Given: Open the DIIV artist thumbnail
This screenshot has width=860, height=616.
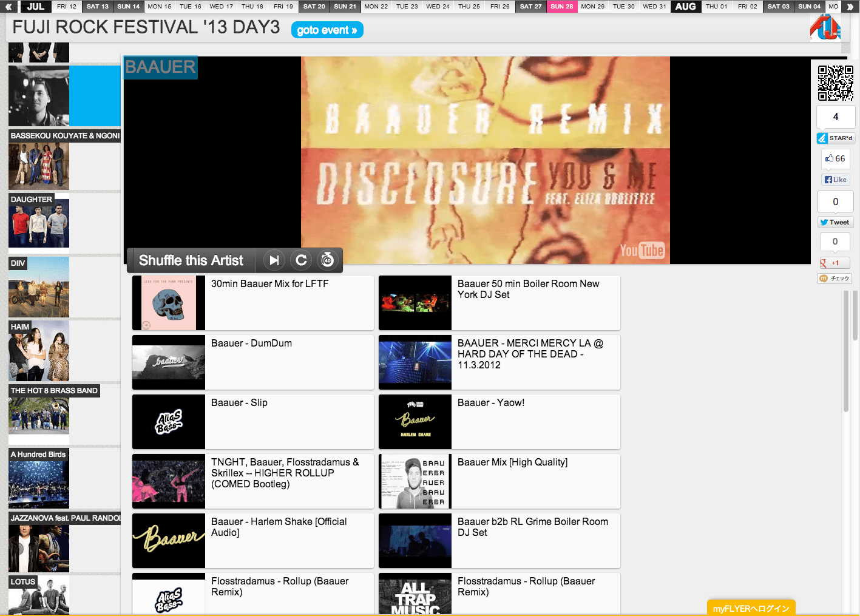Looking at the screenshot, I should 39,287.
